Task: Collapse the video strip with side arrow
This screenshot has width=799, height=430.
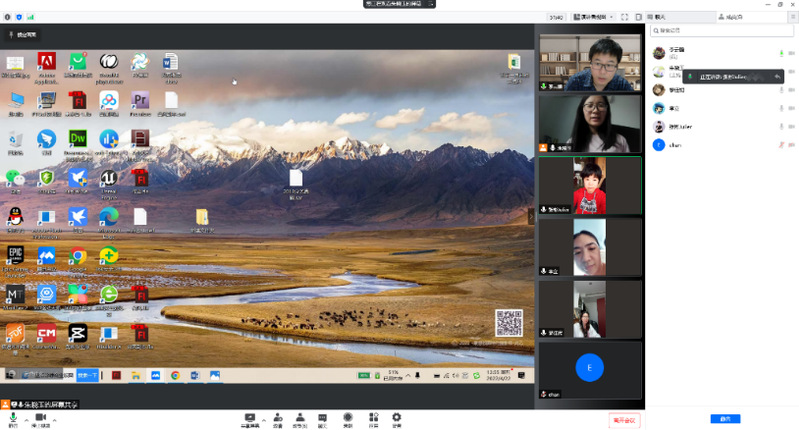Action: point(531,216)
